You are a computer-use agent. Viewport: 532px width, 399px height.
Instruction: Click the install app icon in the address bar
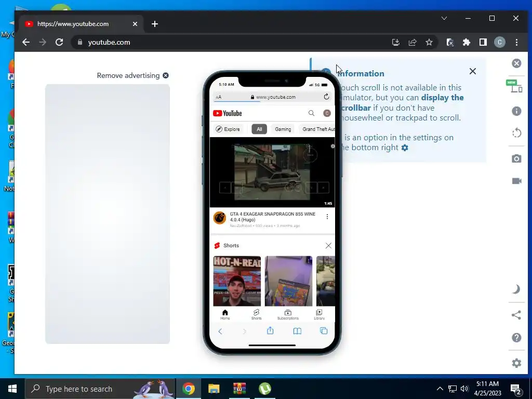point(395,42)
